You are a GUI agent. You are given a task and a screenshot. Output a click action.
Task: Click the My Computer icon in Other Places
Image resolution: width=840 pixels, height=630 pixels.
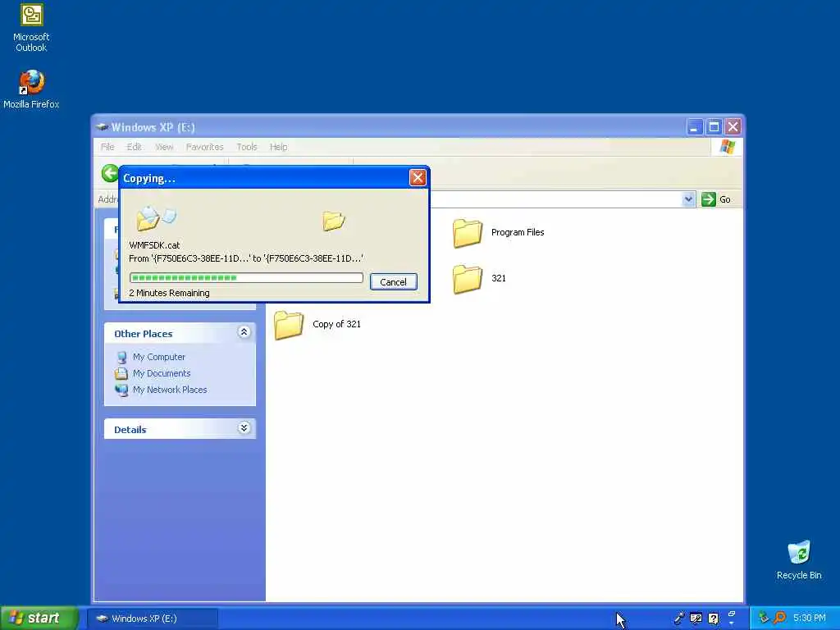pos(121,357)
